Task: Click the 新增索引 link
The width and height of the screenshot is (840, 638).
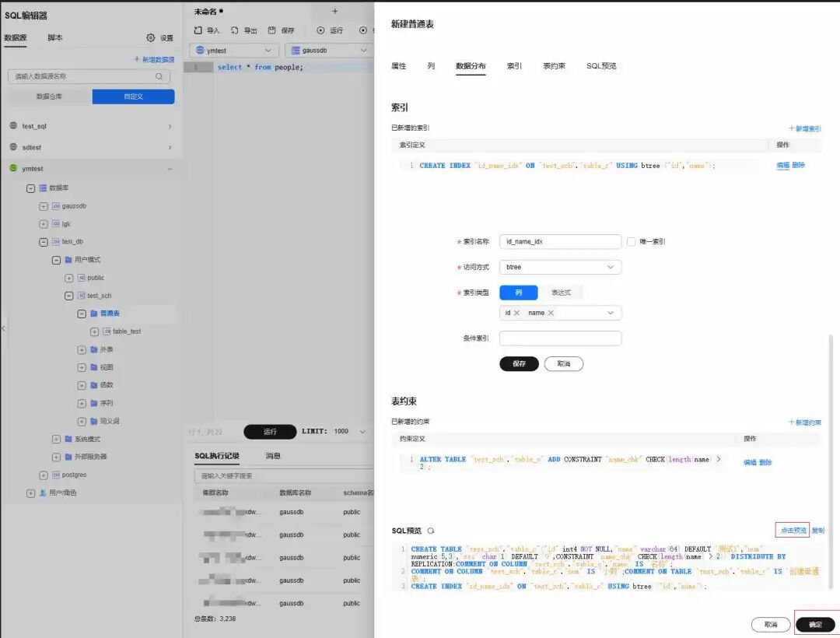Action: [x=805, y=128]
